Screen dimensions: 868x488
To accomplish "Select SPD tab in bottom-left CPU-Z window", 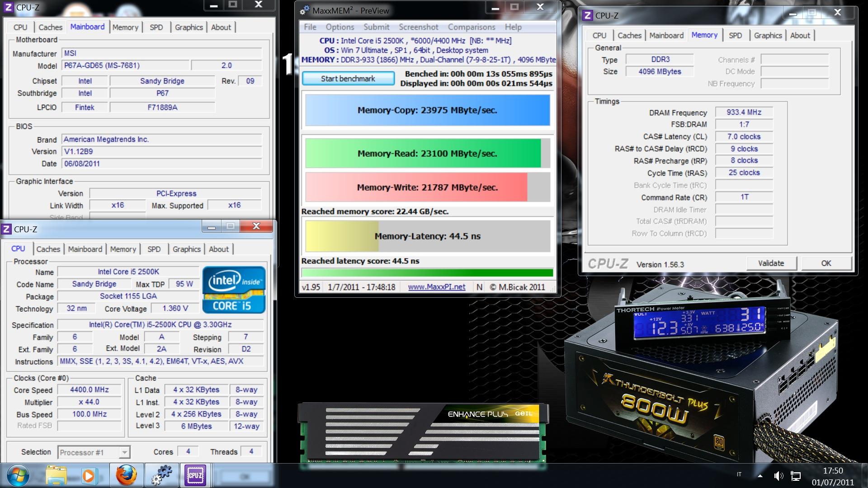I will (154, 249).
